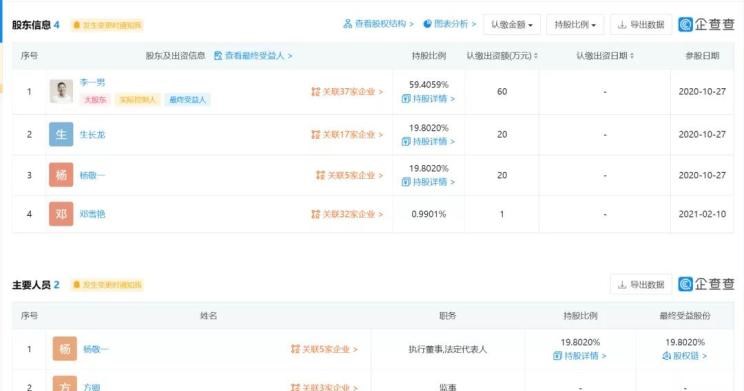Expand the 持股比例 dropdown filter
Viewport: 744px width, 391px height.
pyautogui.click(x=575, y=25)
